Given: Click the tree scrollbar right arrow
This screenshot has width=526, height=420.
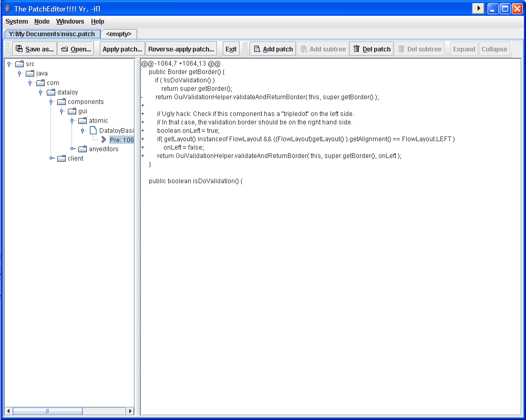Looking at the screenshot, I should pyautogui.click(x=130, y=411).
